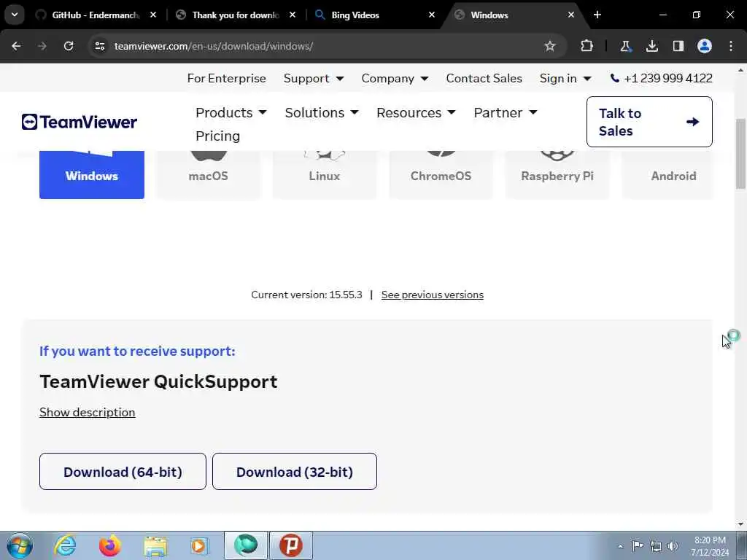747x560 pixels.
Task: Select the Linux platform tile
Action: click(325, 174)
